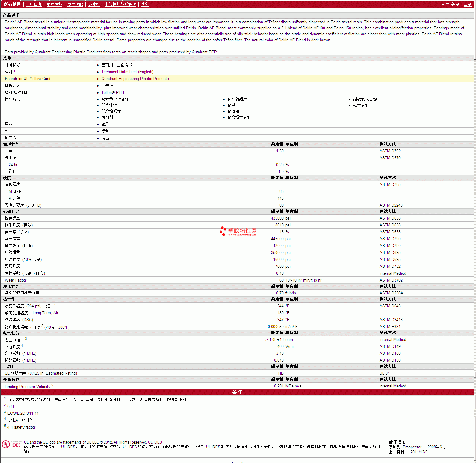476x463 pixels.
Task: Click the 244 °F deflection temperature value
Action: (x=283, y=306)
